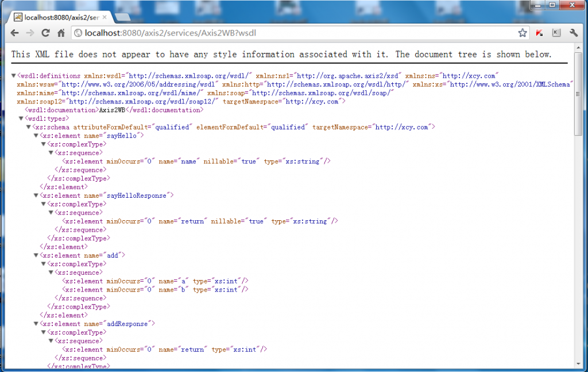Collapse the addResponse element node
The width and height of the screenshot is (588, 372).
pos(36,324)
